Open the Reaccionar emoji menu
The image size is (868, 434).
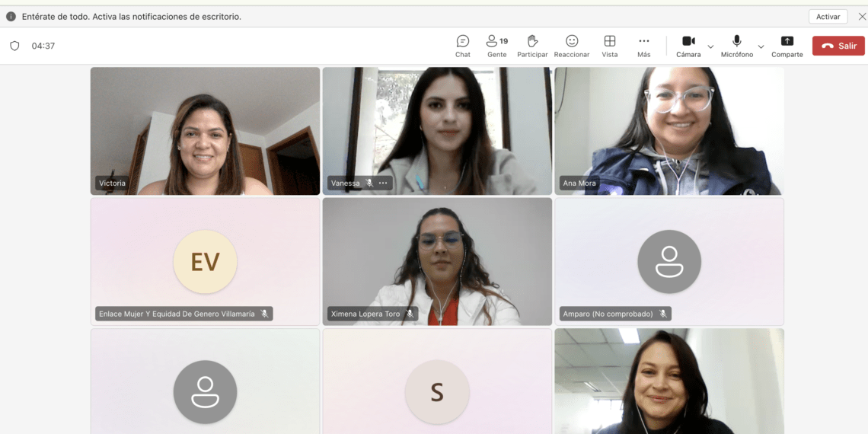click(572, 46)
